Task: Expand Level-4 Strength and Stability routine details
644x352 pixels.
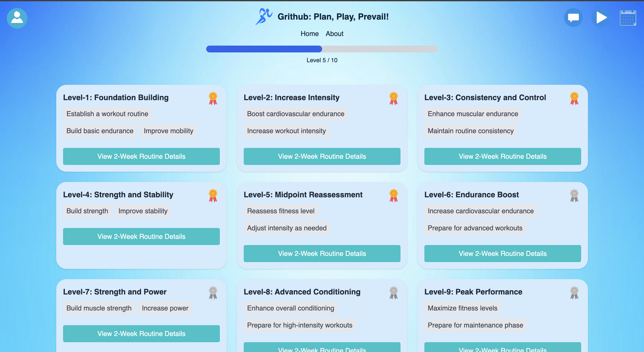Action: tap(141, 236)
